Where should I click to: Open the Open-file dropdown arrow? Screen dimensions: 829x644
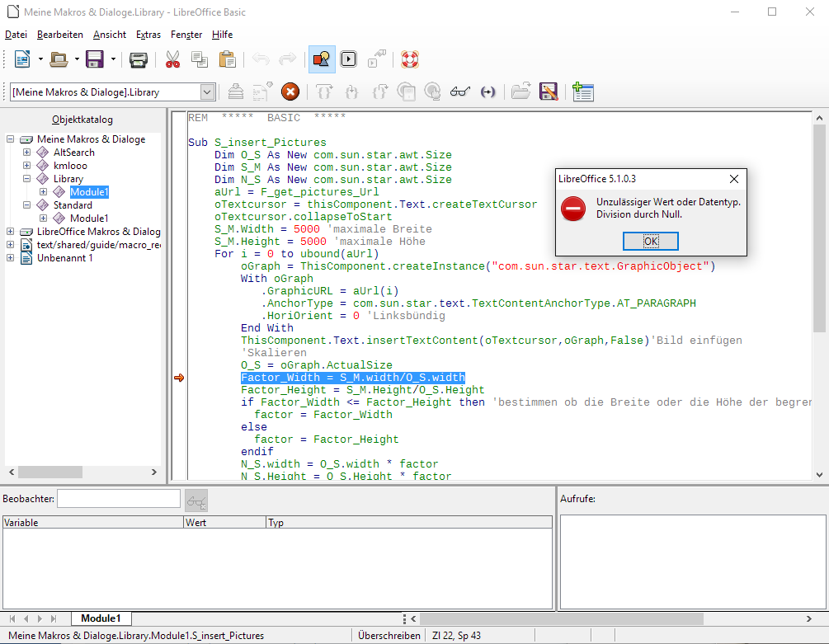pos(77,59)
